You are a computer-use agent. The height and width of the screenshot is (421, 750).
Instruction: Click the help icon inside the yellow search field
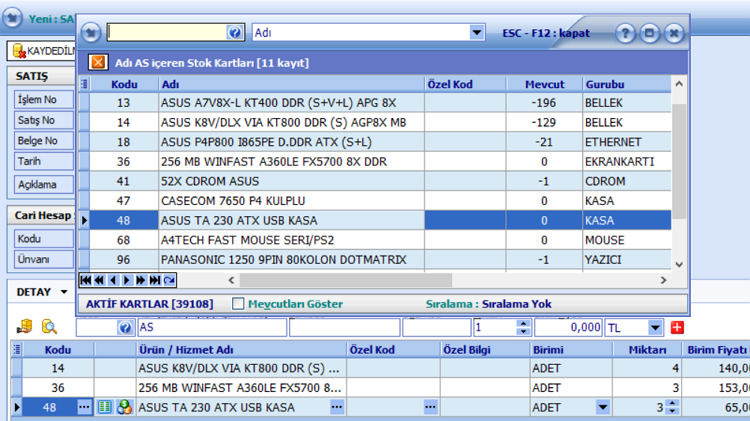click(234, 33)
